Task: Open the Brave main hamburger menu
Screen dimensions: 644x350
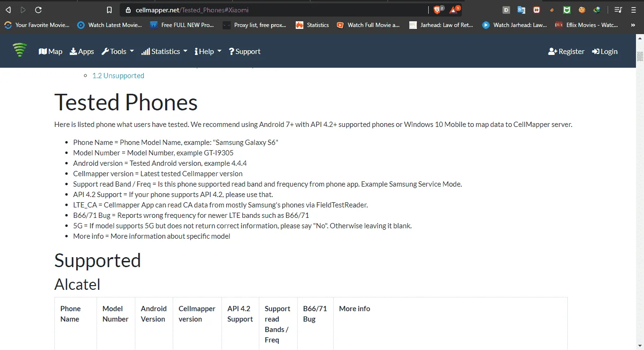Action: [634, 9]
